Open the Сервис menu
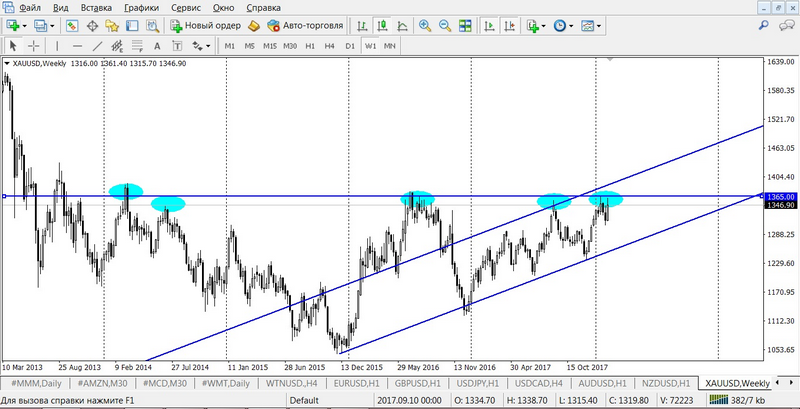This screenshot has height=409, width=800. click(x=185, y=7)
